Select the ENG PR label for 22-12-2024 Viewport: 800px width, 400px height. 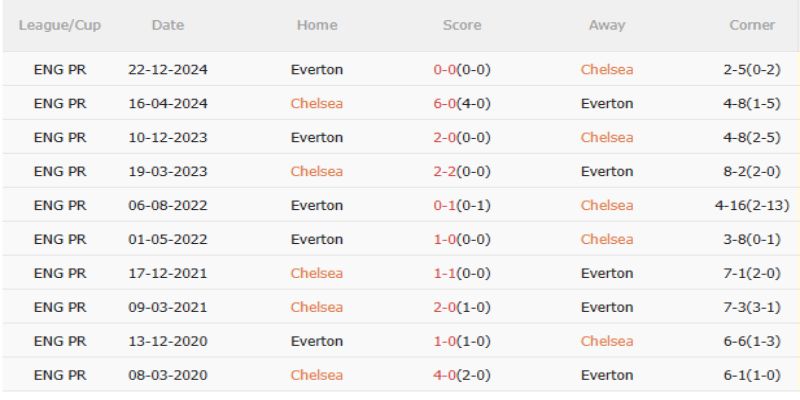(x=60, y=70)
